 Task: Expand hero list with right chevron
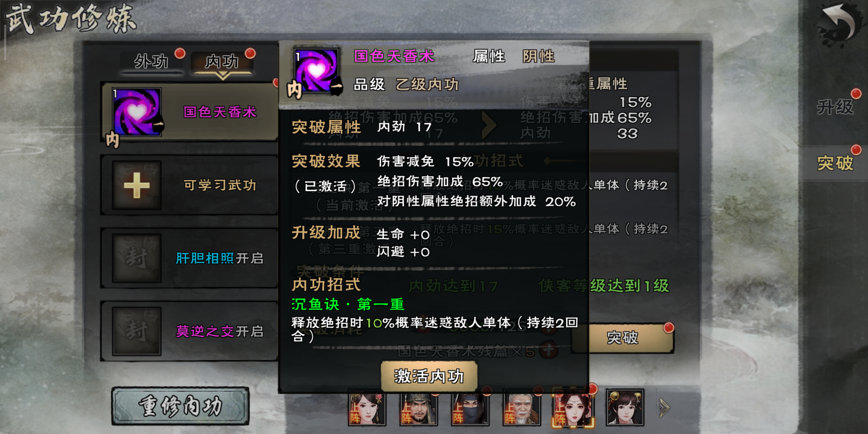pyautogui.click(x=665, y=408)
